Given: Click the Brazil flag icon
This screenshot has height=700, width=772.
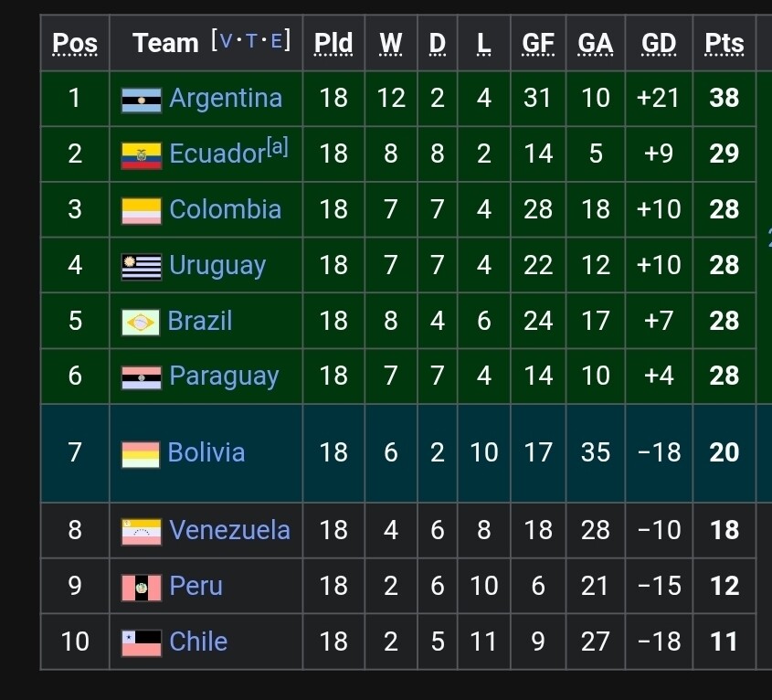Looking at the screenshot, I should [141, 323].
